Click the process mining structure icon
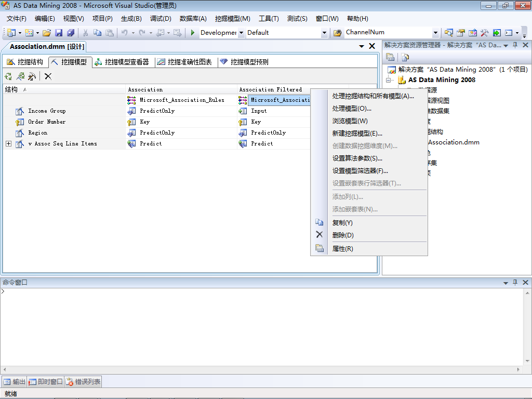The width and height of the screenshot is (532, 399). pyautogui.click(x=8, y=76)
